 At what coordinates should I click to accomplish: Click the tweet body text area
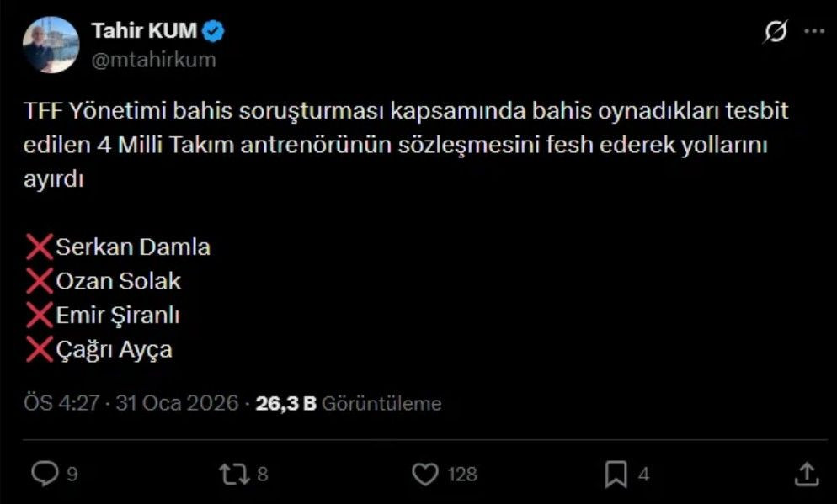(x=404, y=143)
